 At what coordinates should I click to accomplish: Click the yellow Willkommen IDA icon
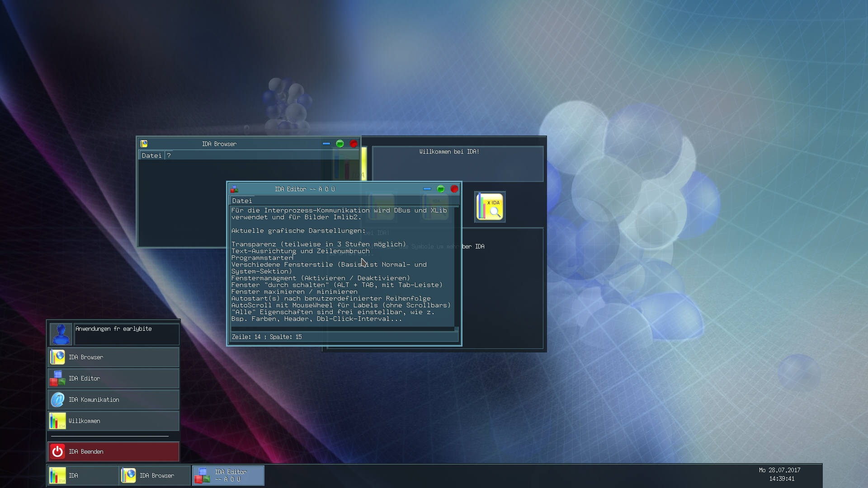tap(57, 421)
